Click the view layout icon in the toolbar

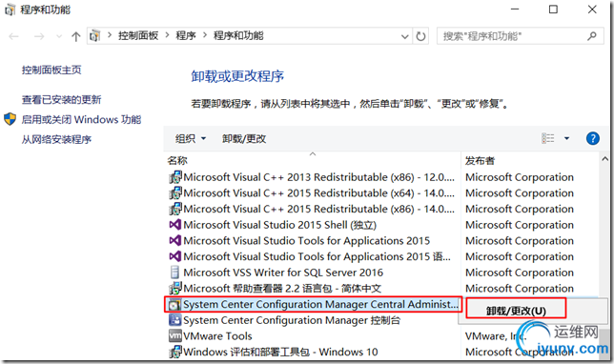[x=548, y=138]
